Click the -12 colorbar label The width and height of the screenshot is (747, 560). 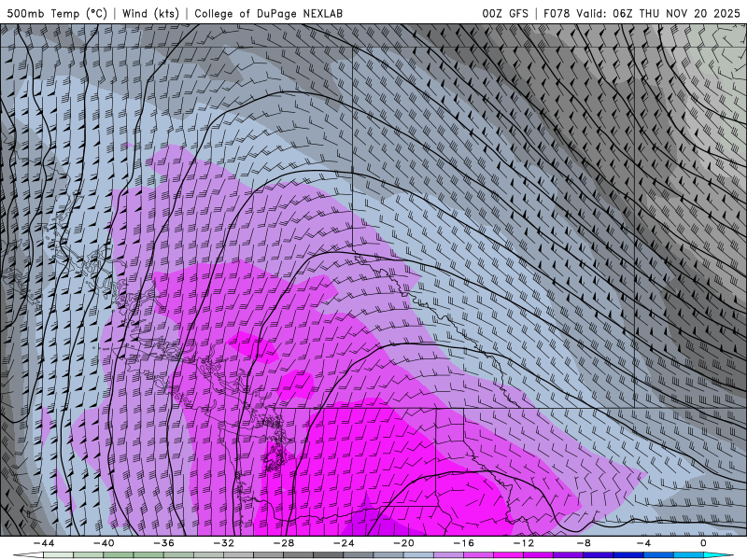pos(524,543)
